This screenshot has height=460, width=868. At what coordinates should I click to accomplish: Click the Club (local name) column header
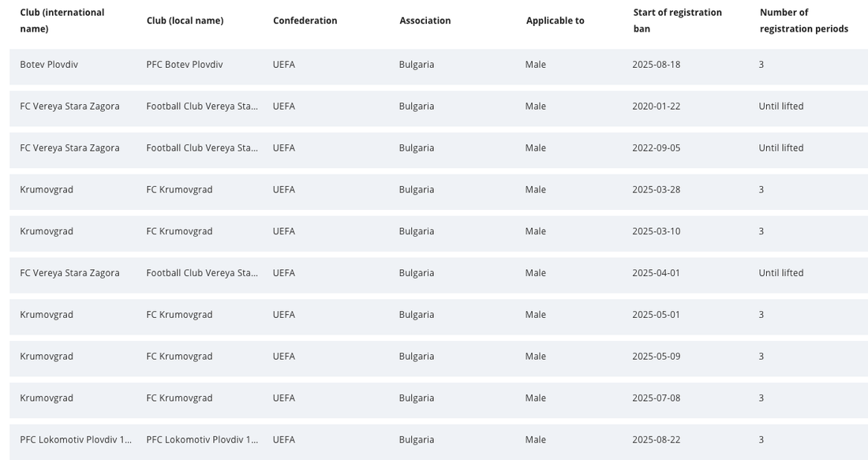[185, 21]
